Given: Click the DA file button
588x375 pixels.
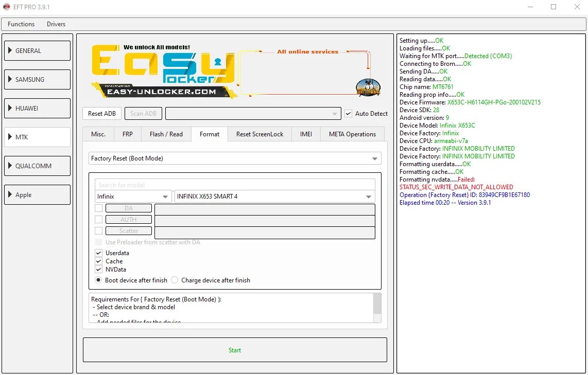Looking at the screenshot, I should pos(129,208).
